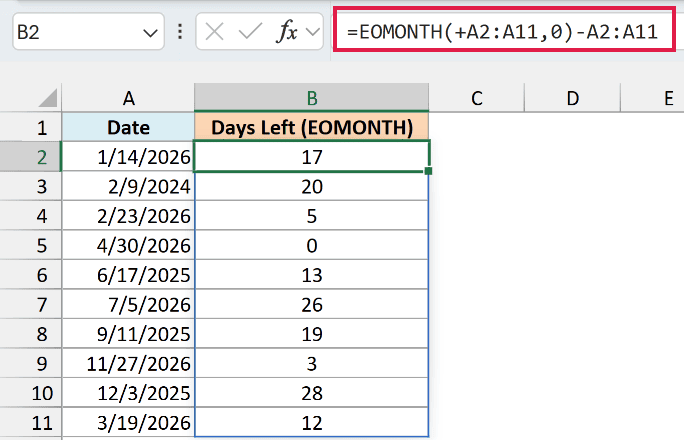
Task: Select cell with date 1/14/2026
Action: click(x=128, y=157)
